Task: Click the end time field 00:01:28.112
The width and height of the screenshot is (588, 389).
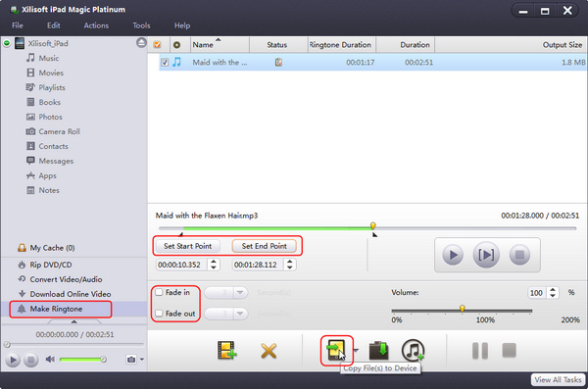Action: (257, 265)
